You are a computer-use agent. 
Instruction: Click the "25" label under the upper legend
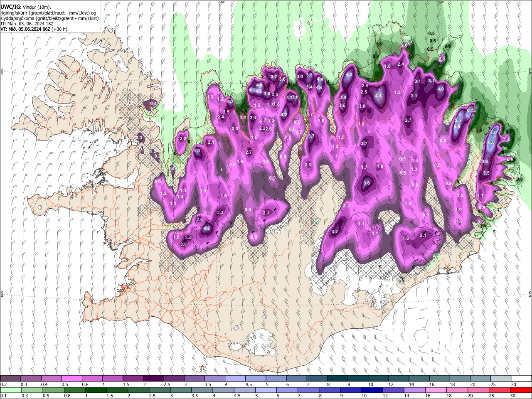click(493, 384)
